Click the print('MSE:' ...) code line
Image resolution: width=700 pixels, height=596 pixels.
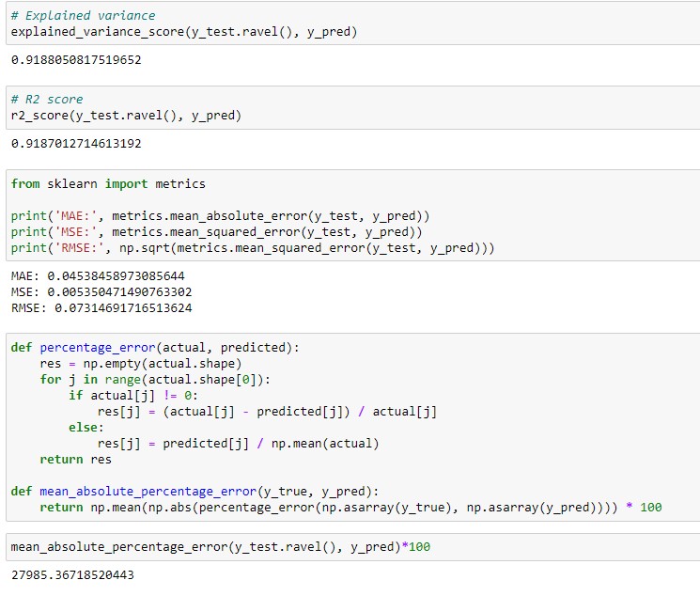click(x=216, y=232)
